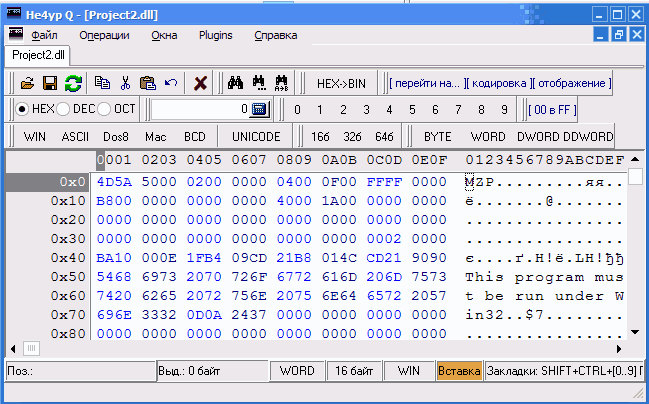Screen dimensions: 649x404
Task: Select the DEC radio button
Action: tap(63, 109)
